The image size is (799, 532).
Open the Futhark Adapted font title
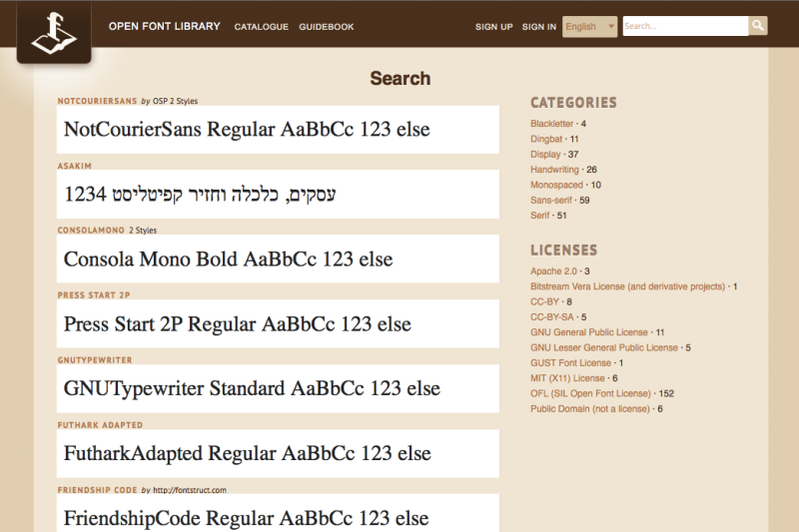(x=100, y=425)
